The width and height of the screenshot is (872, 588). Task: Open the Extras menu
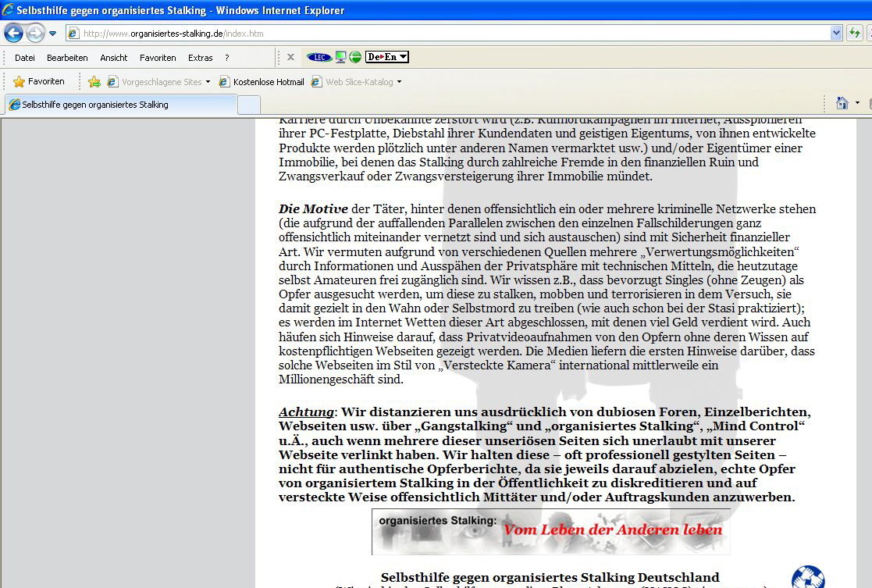click(200, 57)
